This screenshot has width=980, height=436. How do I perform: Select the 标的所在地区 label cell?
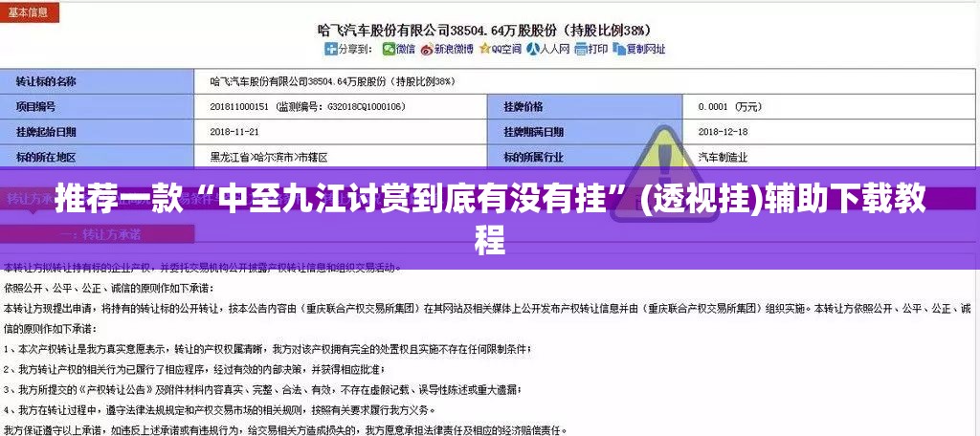(x=97, y=158)
